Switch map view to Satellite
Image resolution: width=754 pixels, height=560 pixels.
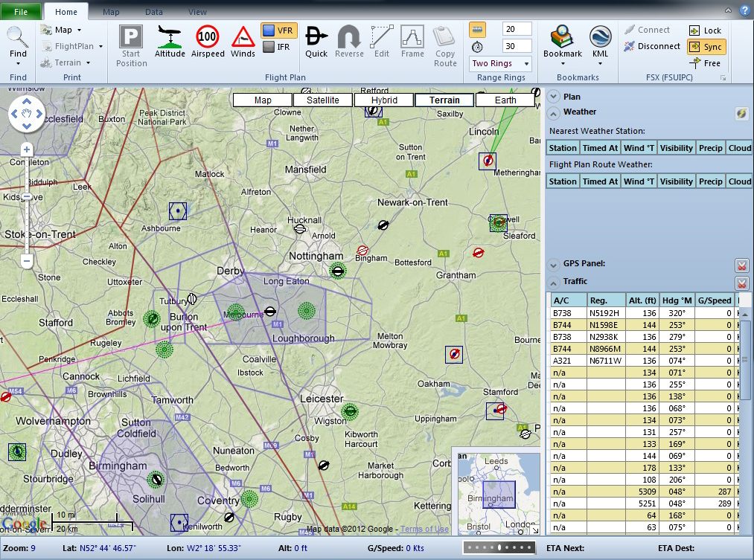point(322,100)
